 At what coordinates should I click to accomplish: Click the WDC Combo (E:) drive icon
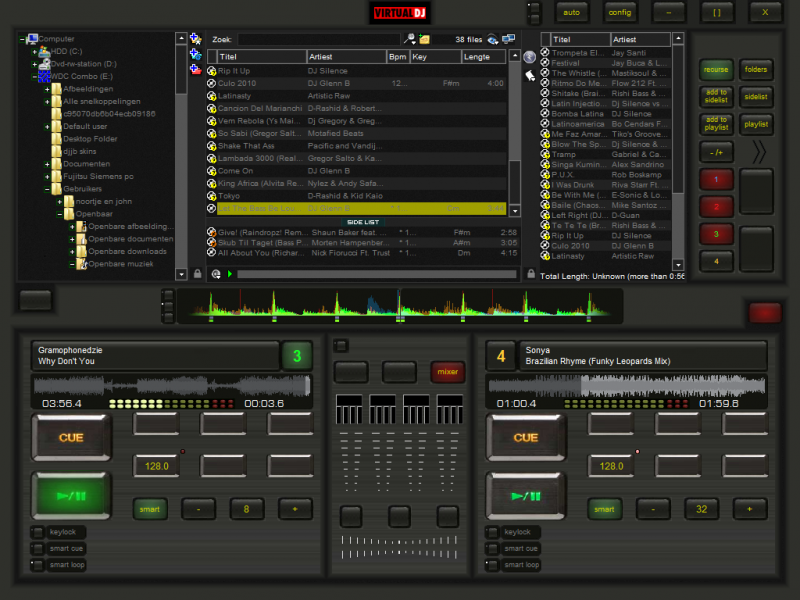(x=44, y=76)
